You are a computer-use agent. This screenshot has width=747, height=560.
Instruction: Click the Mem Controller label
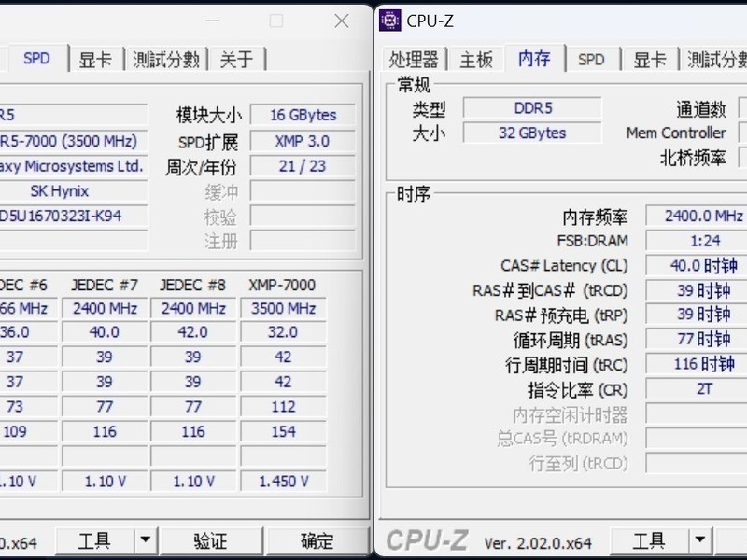click(676, 133)
